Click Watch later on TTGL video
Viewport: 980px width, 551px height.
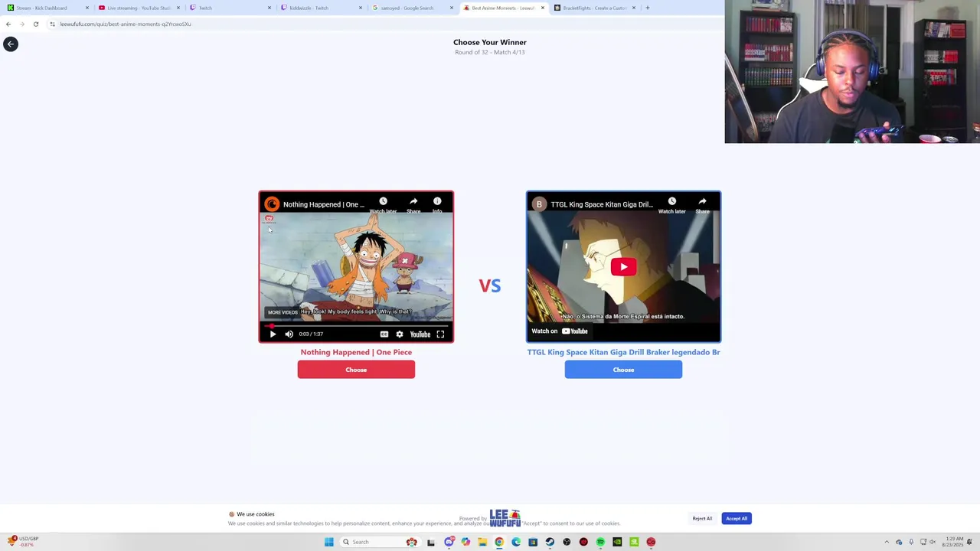(671, 204)
